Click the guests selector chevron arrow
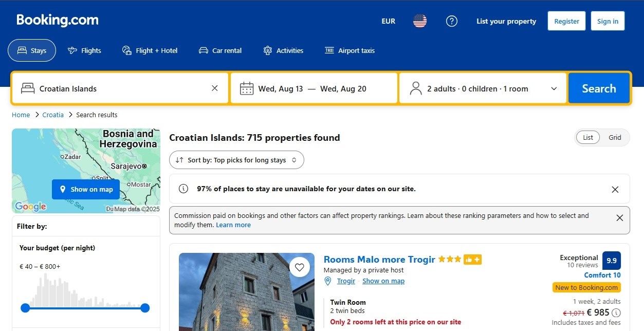 click(554, 88)
